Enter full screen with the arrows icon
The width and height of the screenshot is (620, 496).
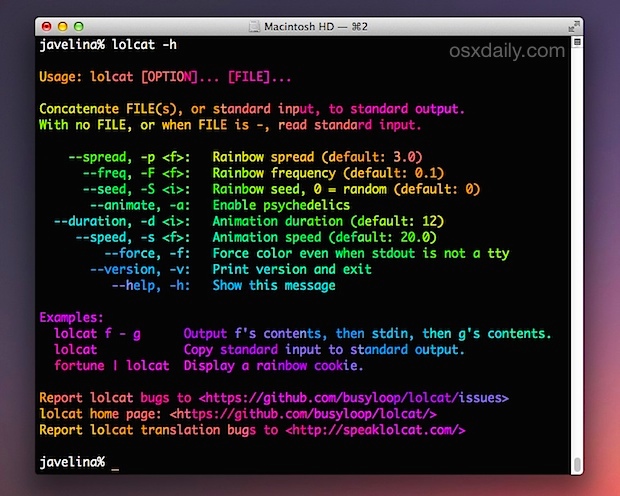573,27
